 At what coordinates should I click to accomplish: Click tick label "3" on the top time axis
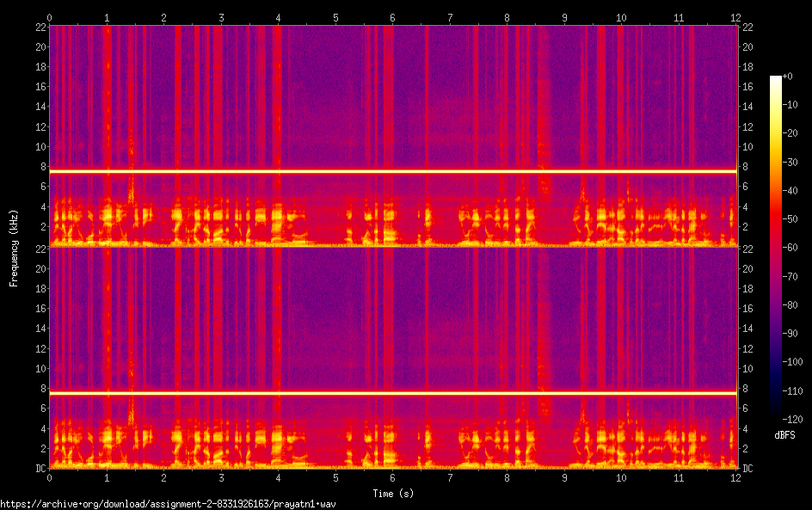click(x=221, y=18)
